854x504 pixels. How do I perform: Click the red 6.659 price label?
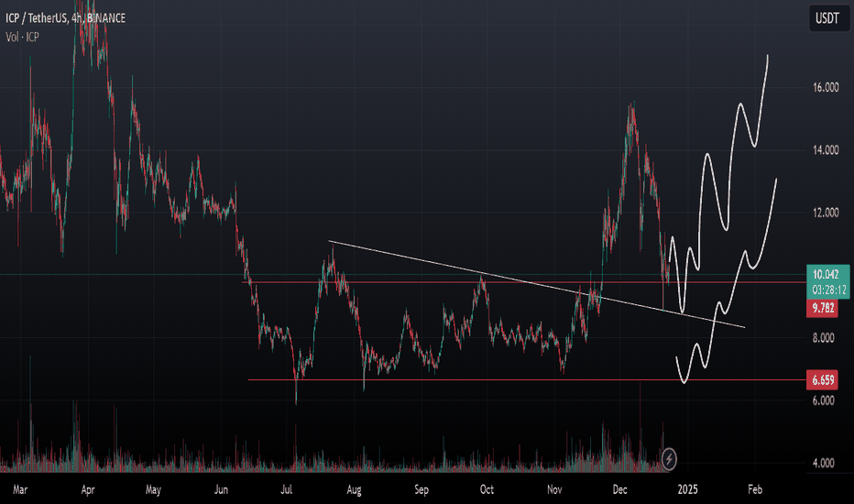823,379
